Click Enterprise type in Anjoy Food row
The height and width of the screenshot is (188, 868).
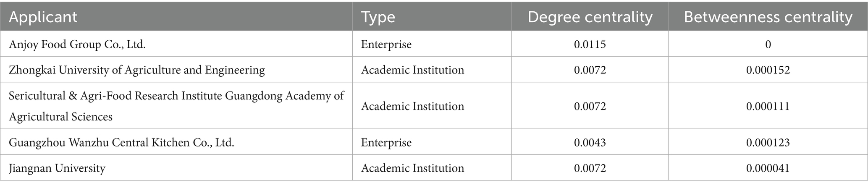tap(386, 44)
